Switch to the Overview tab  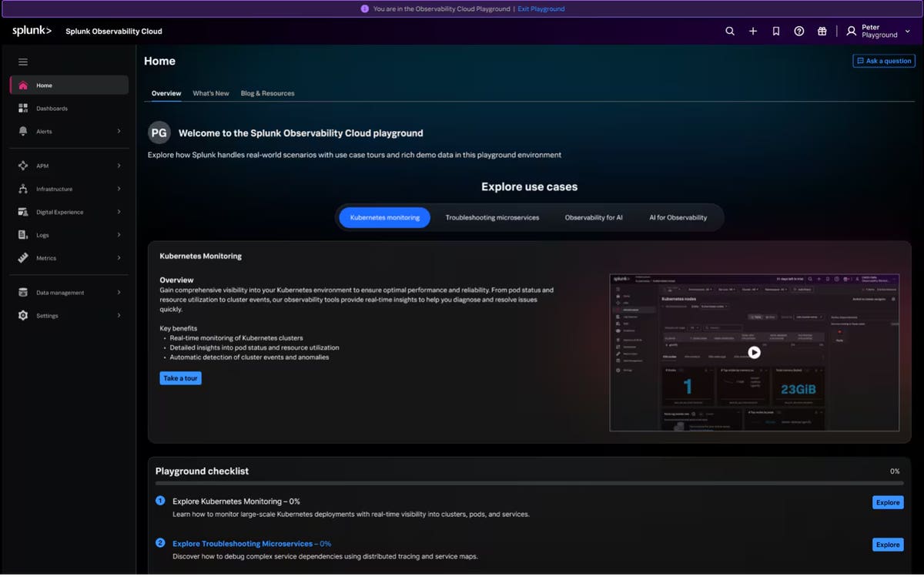pyautogui.click(x=166, y=93)
